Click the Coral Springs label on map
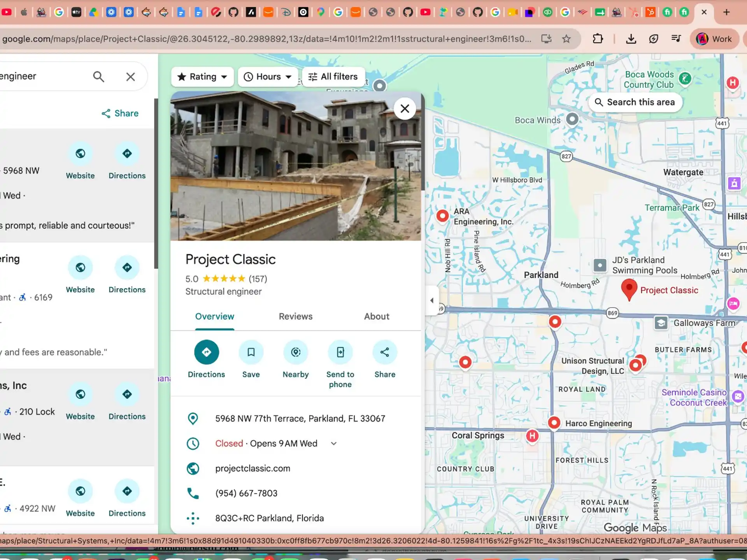The width and height of the screenshot is (747, 560). tap(478, 436)
